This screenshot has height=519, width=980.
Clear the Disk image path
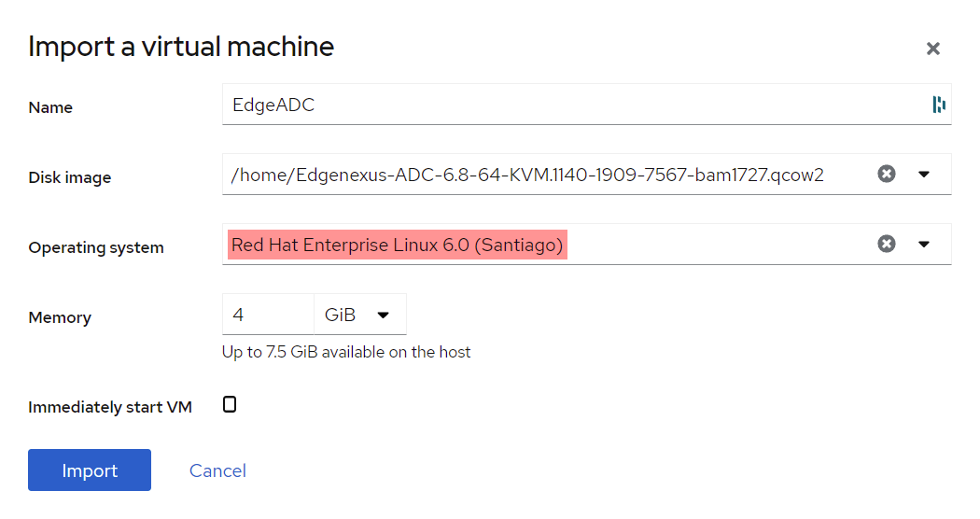point(887,174)
